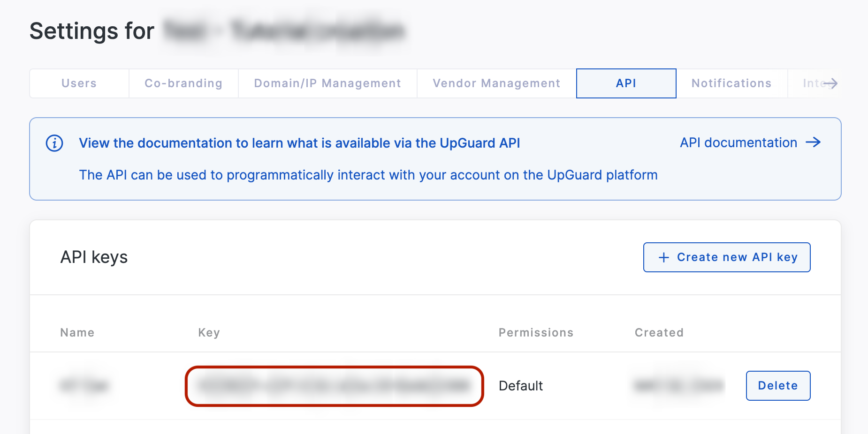This screenshot has height=434, width=868.
Task: Open the Co-branding tab
Action: [183, 83]
